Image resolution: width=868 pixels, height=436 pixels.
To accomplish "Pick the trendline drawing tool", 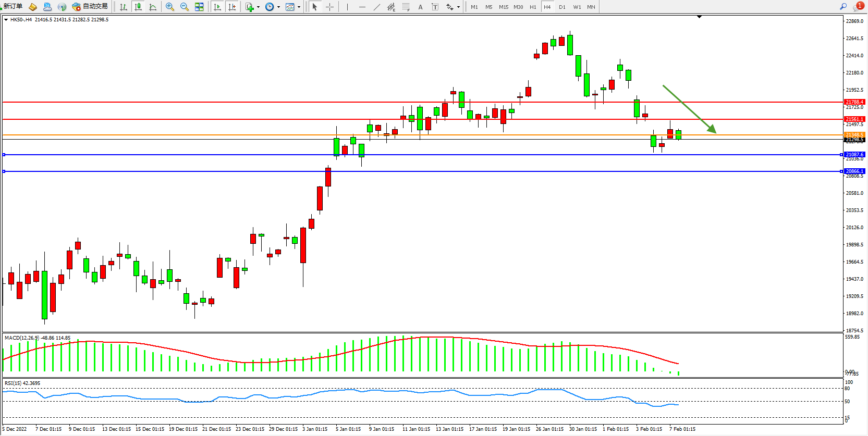I will 377,7.
